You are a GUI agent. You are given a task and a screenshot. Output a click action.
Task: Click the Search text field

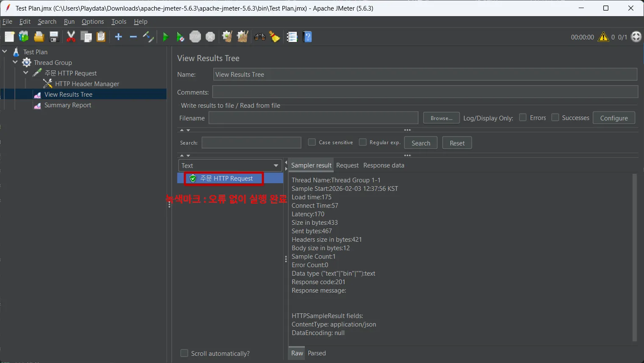[251, 142]
